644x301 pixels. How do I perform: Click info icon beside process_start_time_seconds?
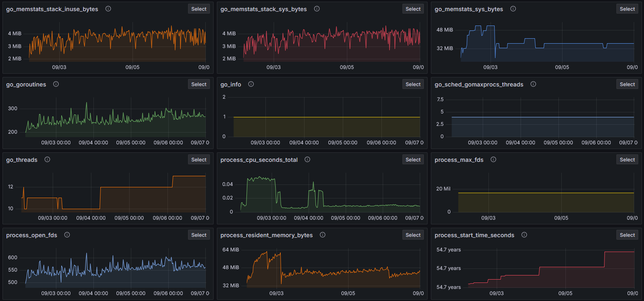point(524,235)
